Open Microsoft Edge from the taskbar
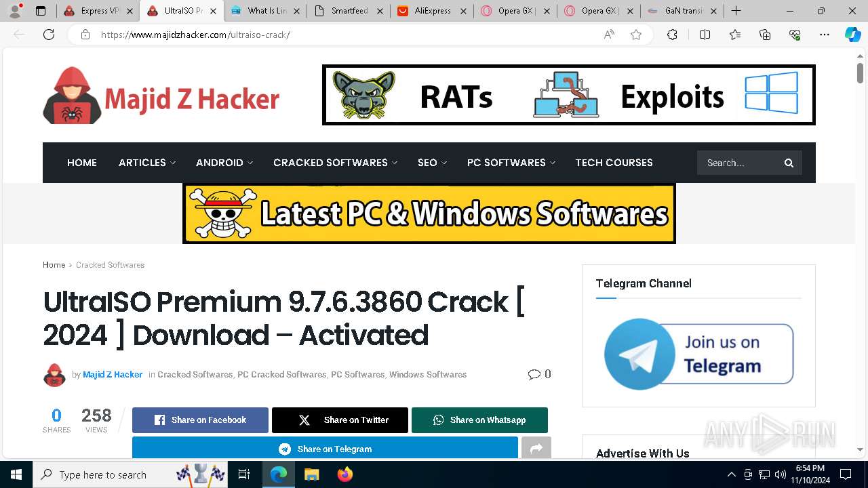Viewport: 868px width, 488px height. 279,474
